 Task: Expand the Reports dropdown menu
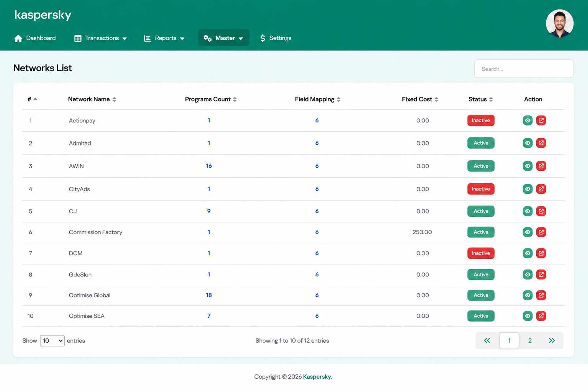[164, 38]
